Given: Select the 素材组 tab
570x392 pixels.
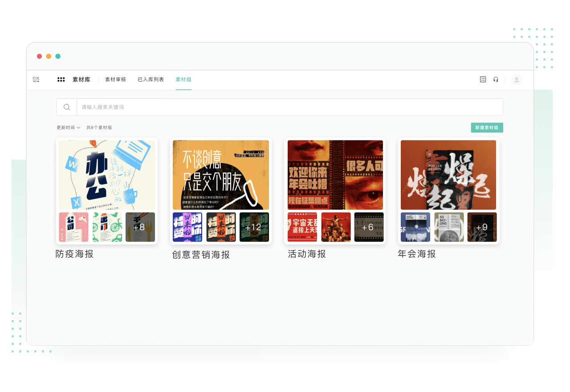Looking at the screenshot, I should (x=183, y=79).
